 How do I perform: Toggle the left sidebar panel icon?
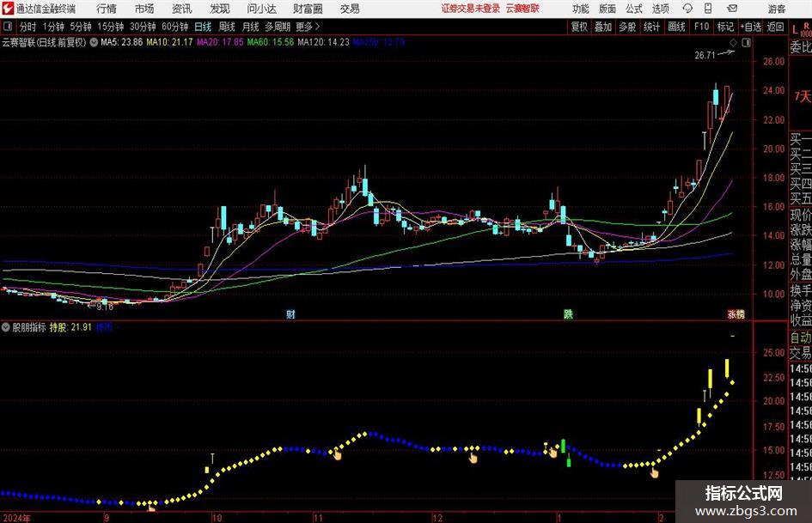8,27
